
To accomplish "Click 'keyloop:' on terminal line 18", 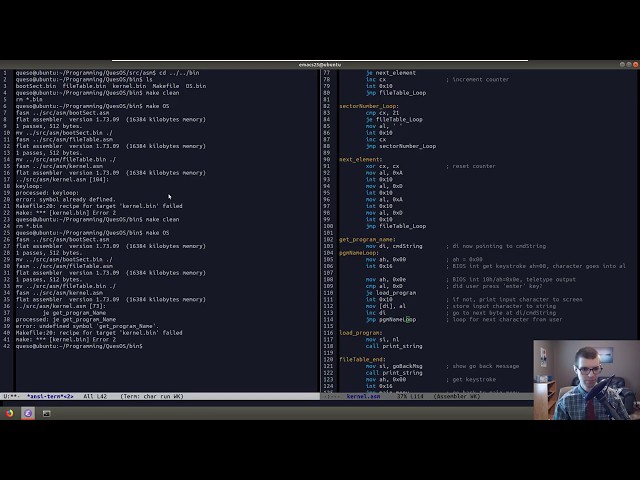I will 29,186.
